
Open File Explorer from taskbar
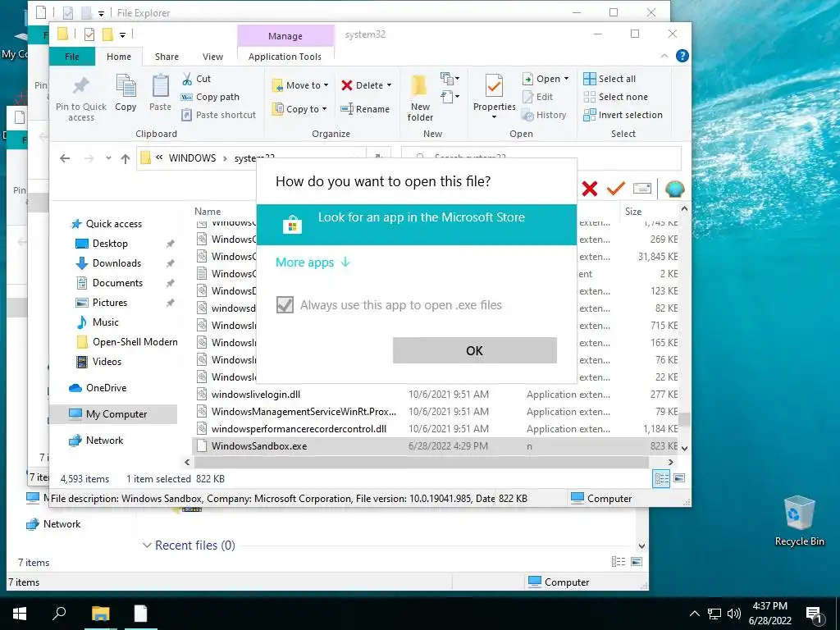click(x=100, y=614)
